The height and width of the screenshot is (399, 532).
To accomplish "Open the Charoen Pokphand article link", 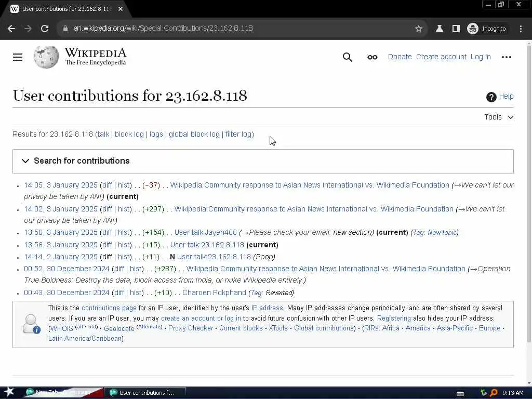I will coord(214,293).
